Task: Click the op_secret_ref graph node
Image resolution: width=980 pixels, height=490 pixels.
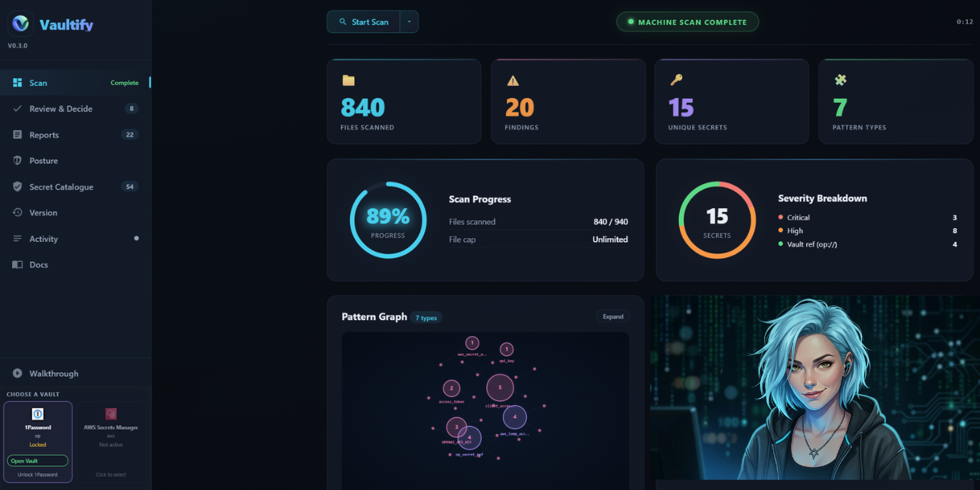Action: [x=469, y=438]
